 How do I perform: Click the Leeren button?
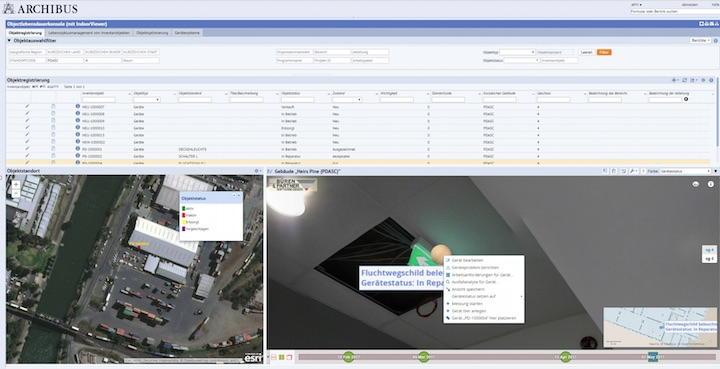[587, 52]
